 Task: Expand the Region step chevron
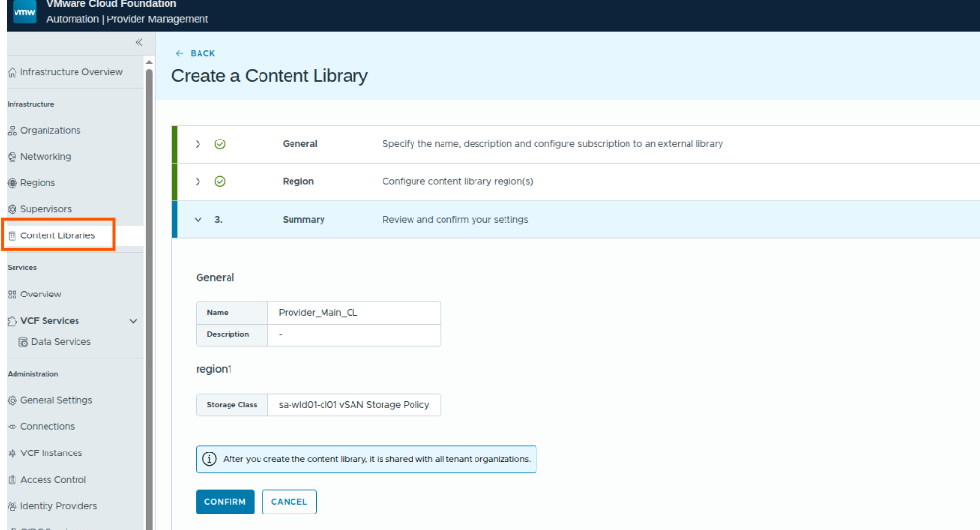(x=198, y=182)
